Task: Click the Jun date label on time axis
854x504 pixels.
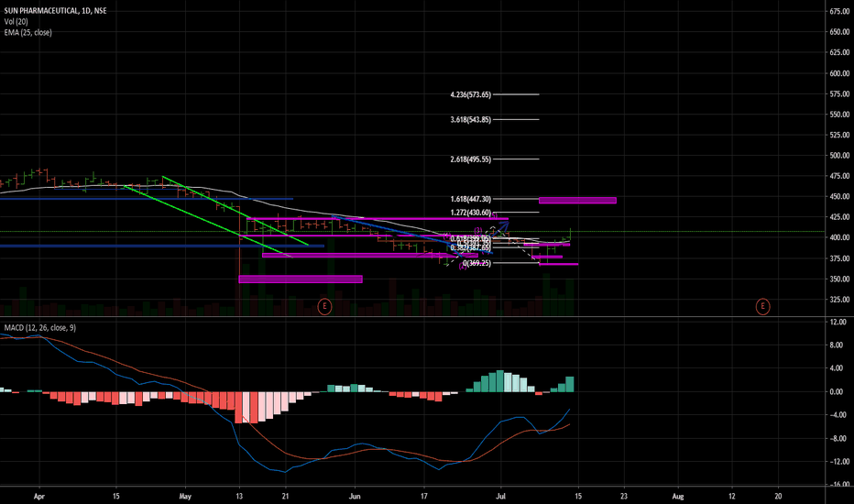Action: pos(355,497)
